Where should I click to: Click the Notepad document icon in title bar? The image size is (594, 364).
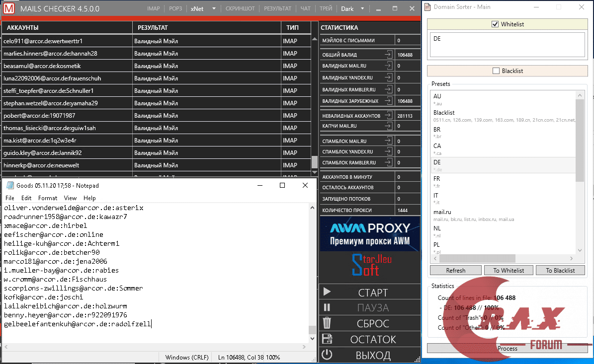[10, 185]
